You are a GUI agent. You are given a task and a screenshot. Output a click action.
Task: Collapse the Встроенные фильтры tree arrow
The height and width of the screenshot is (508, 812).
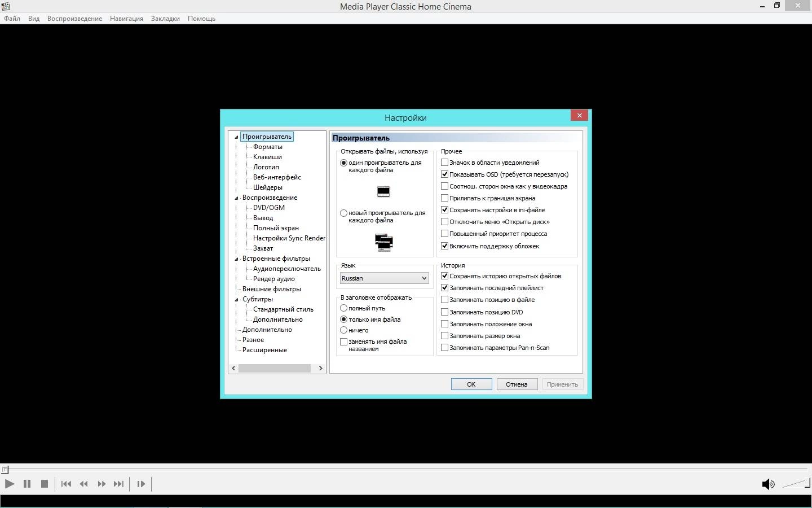click(237, 259)
